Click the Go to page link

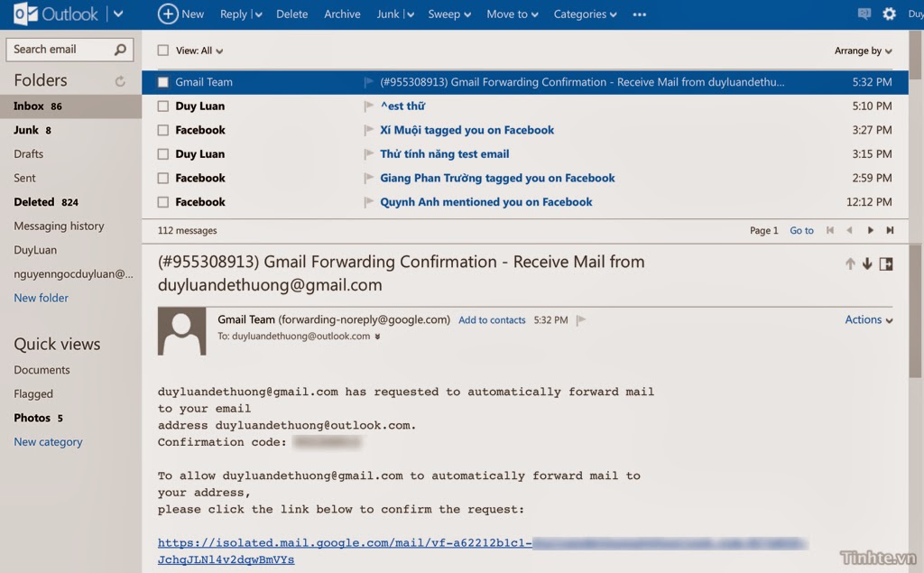[x=801, y=230]
